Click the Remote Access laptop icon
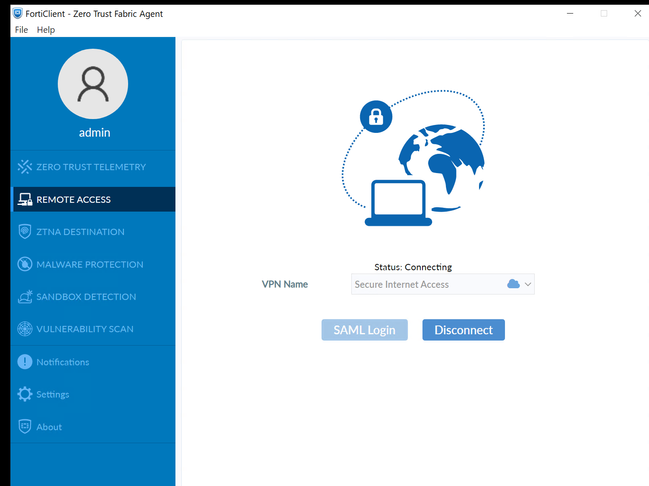The width and height of the screenshot is (649, 486). point(25,200)
